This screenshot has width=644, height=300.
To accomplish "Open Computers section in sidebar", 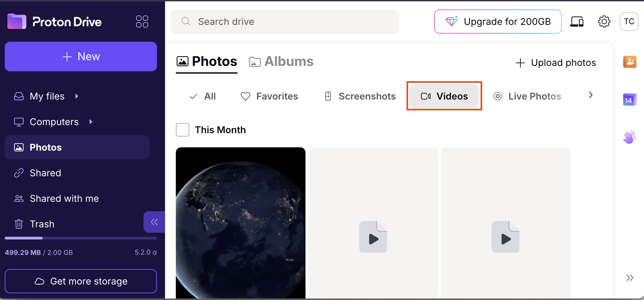I will tap(54, 122).
